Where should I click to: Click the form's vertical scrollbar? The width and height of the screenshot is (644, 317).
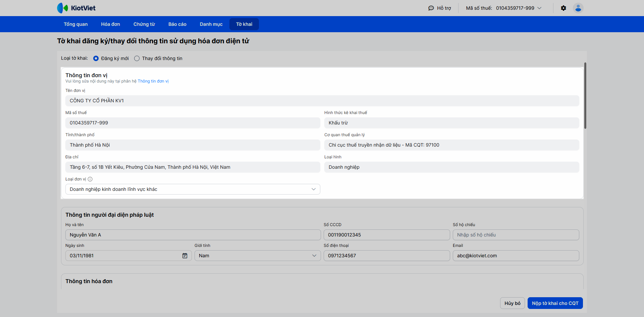pyautogui.click(x=585, y=96)
